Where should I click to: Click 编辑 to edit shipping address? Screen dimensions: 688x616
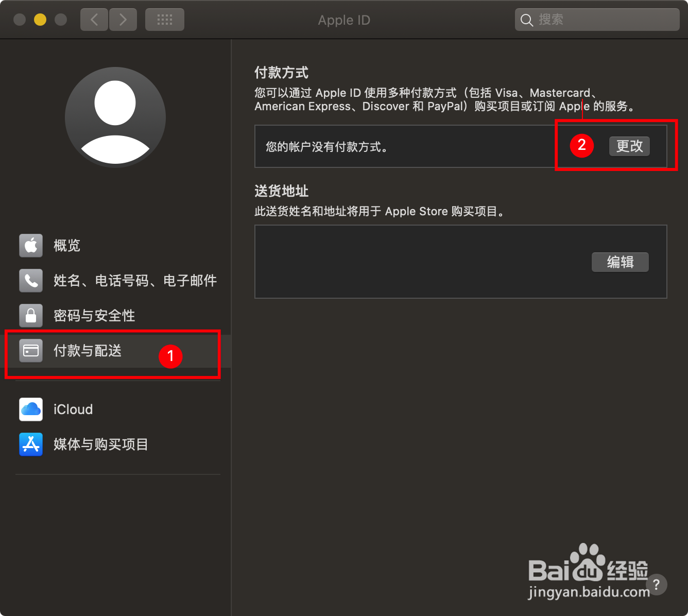click(x=620, y=262)
